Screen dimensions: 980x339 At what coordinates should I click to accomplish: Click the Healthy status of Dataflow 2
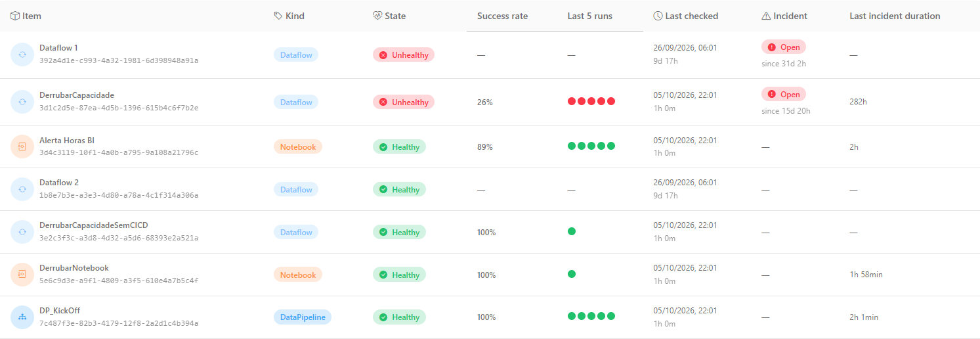(x=399, y=189)
